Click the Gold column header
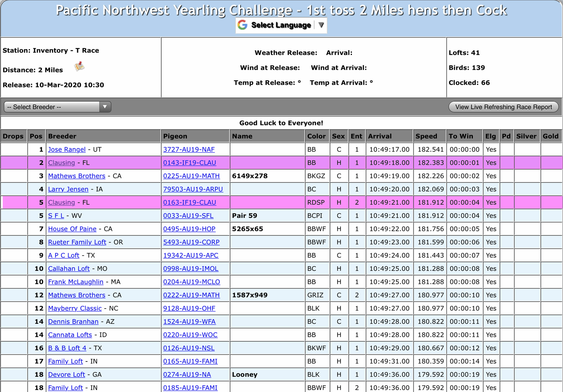The width and height of the screenshot is (563, 392). tap(551, 136)
